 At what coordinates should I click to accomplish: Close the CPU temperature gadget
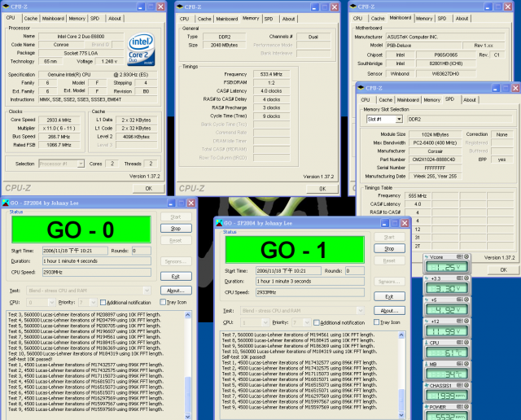466,342
